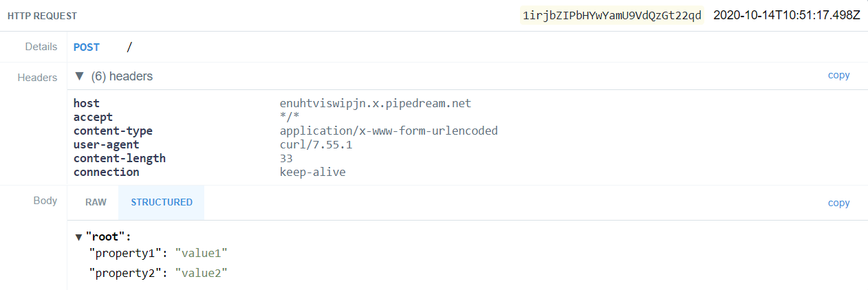Select the "property1" key

[127, 254]
